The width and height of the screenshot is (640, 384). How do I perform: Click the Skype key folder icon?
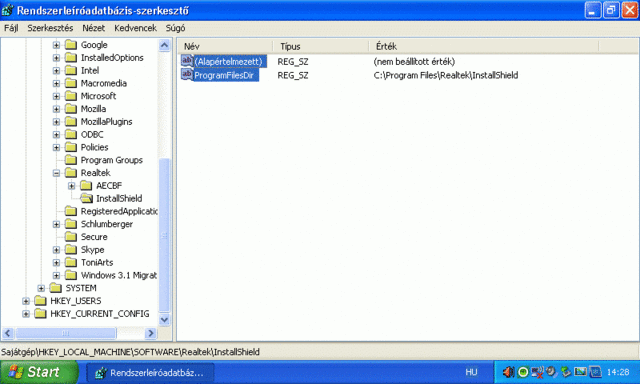coord(71,249)
